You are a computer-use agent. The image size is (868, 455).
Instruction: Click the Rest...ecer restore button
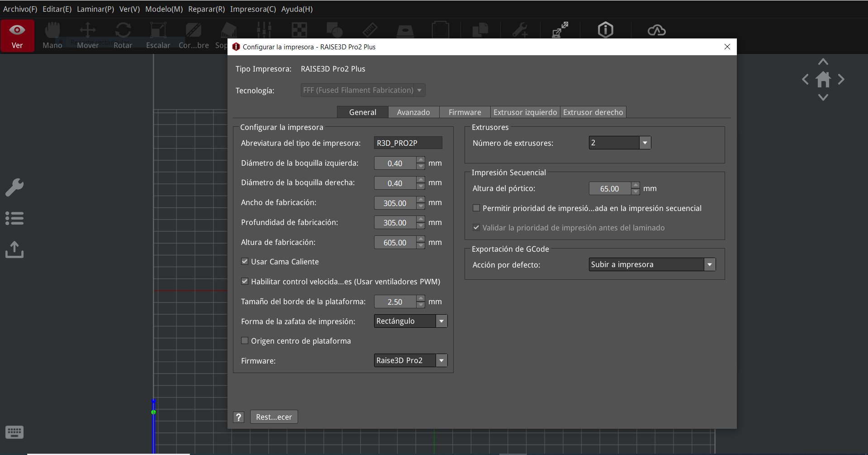(x=274, y=417)
